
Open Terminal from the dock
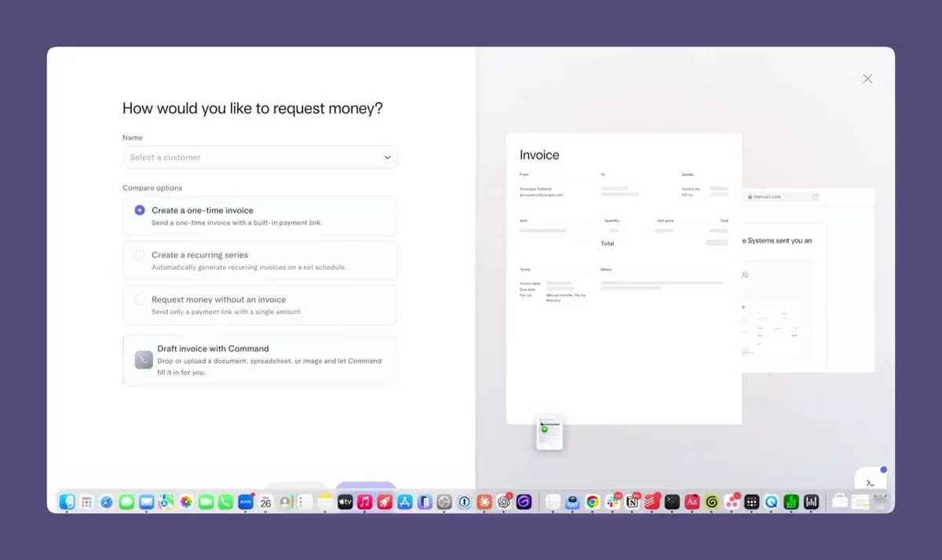point(672,502)
